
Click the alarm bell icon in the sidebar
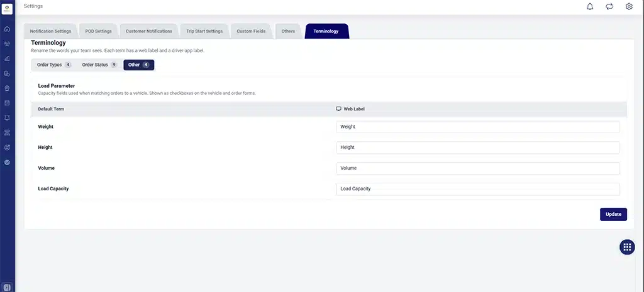[x=7, y=117]
